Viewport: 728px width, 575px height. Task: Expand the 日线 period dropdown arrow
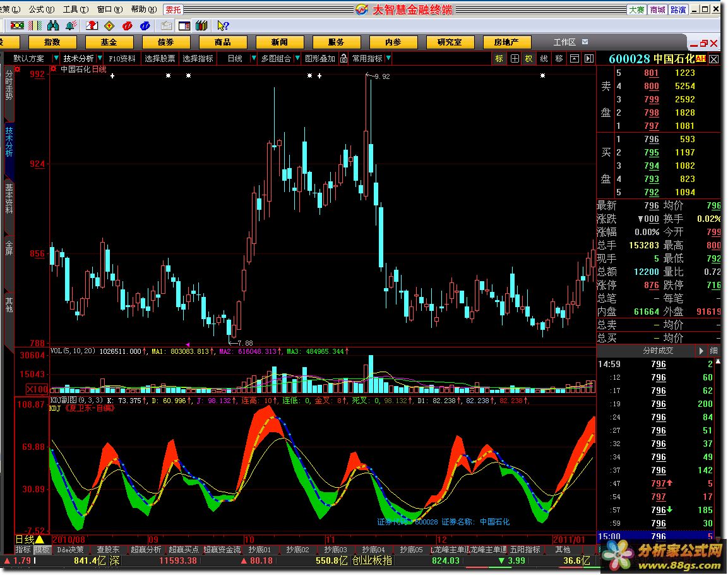[253, 59]
